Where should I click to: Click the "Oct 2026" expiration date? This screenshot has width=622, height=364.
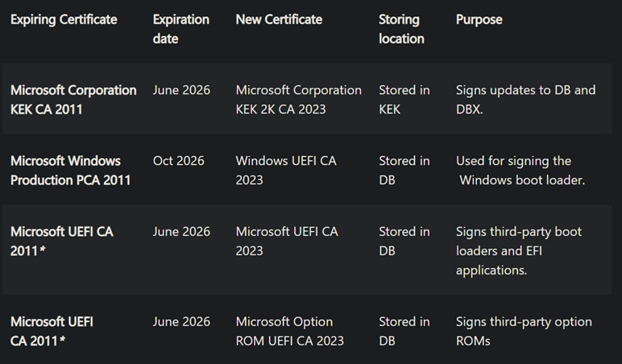coord(180,161)
